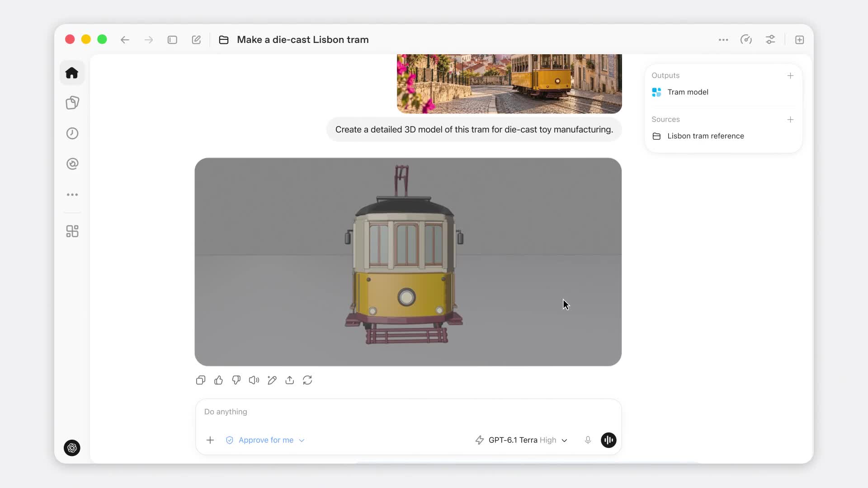
Task: Start voice mode with the black waveform button
Action: pos(609,440)
